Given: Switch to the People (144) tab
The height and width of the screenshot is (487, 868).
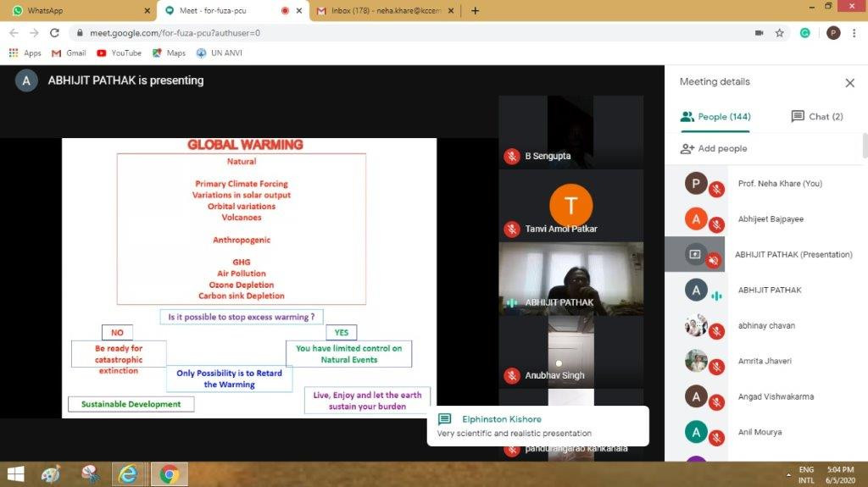Looking at the screenshot, I should click(x=715, y=117).
